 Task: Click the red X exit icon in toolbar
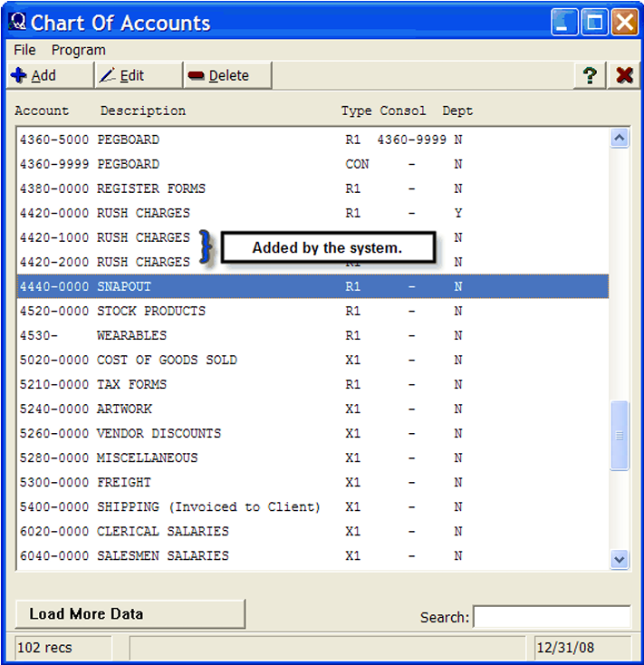point(624,75)
